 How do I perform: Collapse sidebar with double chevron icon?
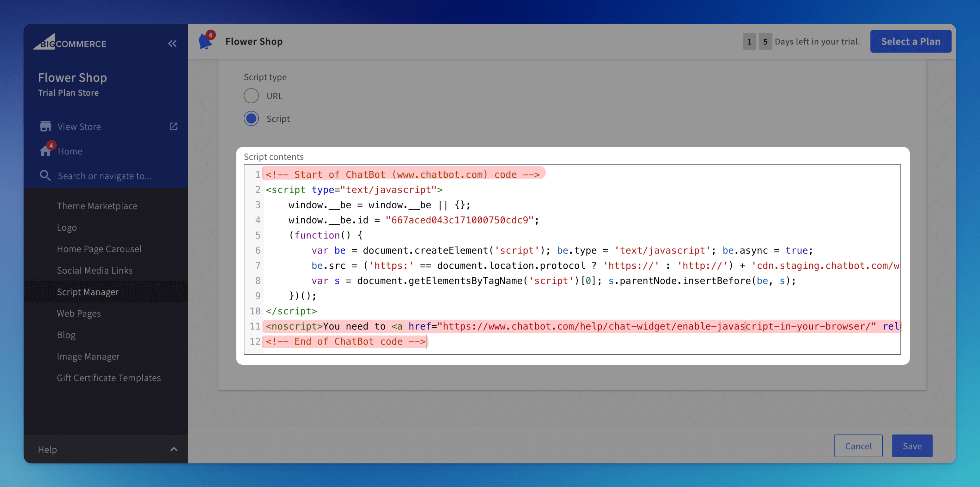(x=172, y=43)
